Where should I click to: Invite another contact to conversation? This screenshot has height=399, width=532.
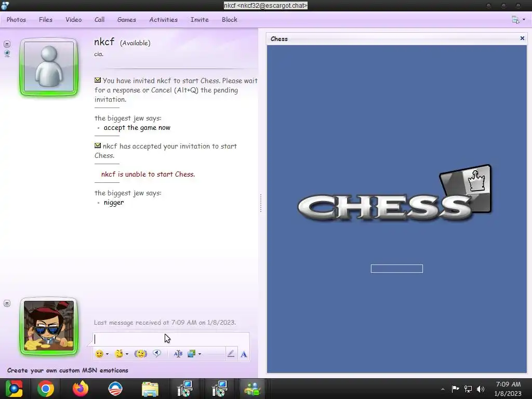tap(199, 20)
